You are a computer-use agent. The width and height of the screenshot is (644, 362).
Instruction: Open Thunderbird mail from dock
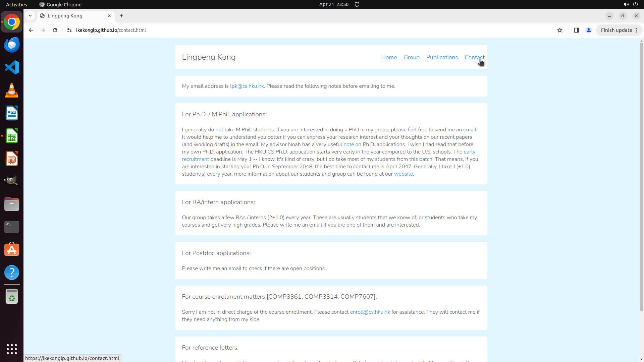point(12,45)
